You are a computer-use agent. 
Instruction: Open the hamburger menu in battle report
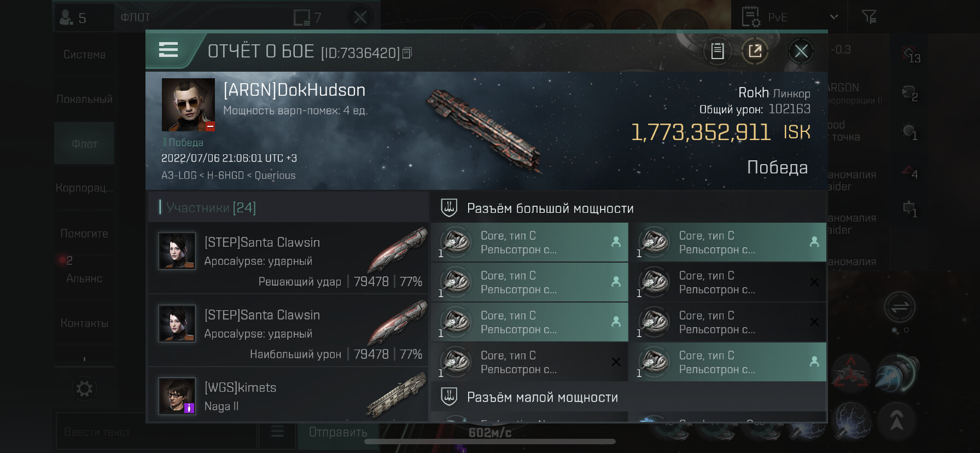pyautogui.click(x=168, y=50)
